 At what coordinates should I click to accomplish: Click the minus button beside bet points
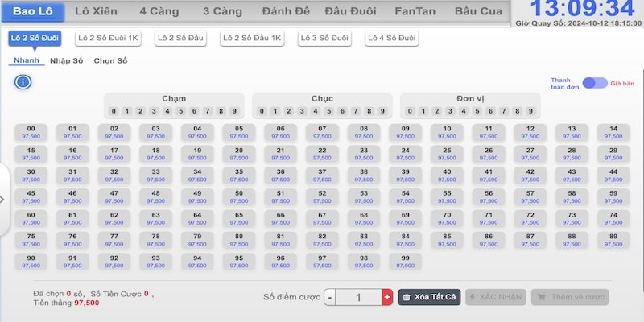tap(330, 297)
